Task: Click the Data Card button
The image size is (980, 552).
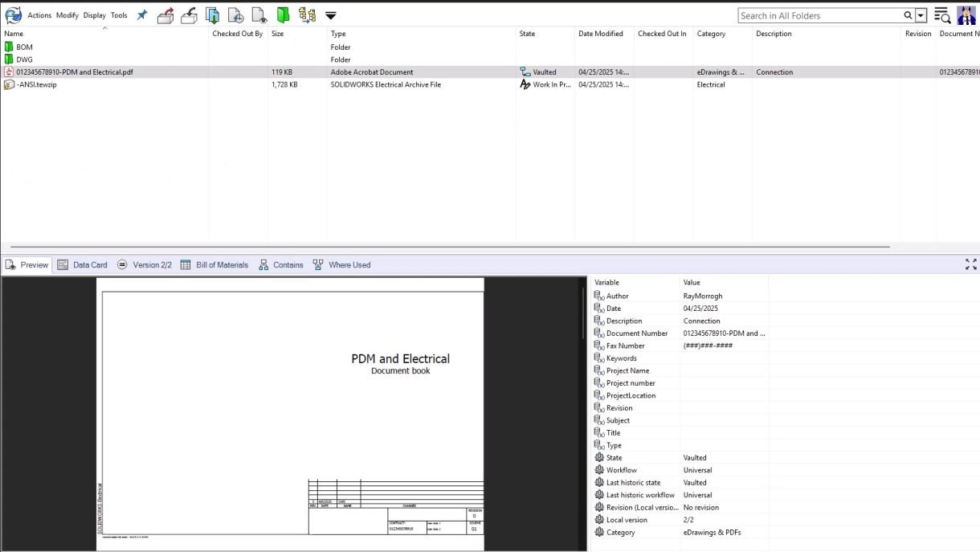Action: tap(84, 264)
